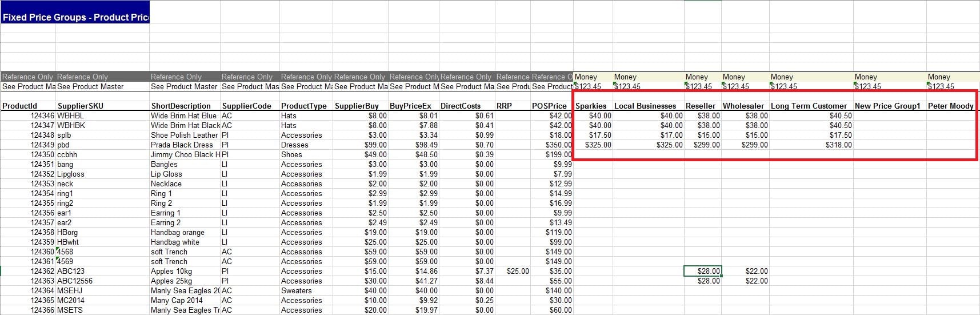Select the SupplierCode column header

[250, 106]
